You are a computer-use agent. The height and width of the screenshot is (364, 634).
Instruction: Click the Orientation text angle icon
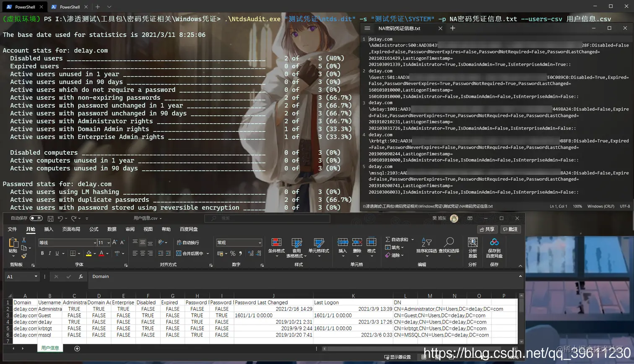[161, 242]
